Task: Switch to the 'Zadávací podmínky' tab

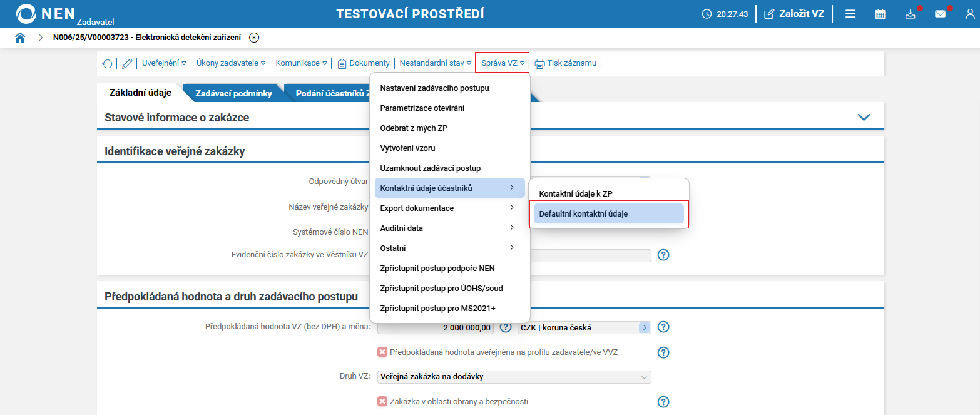Action: 234,92
